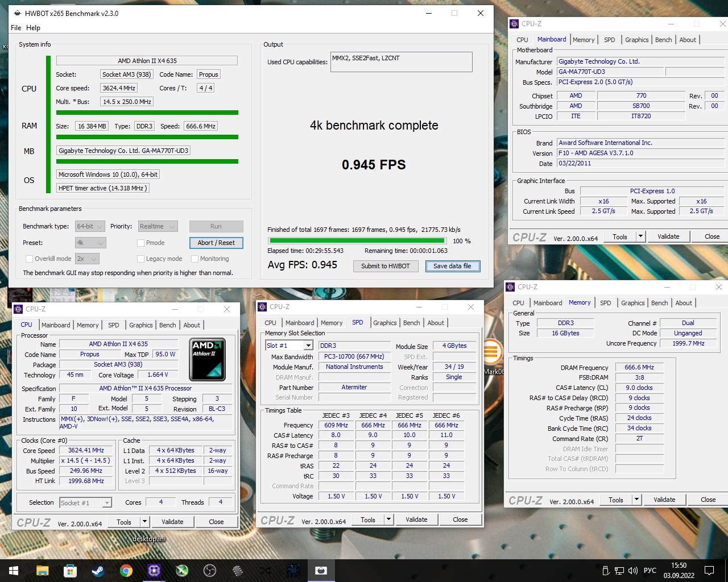Click the HPET timer active field

[x=103, y=188]
